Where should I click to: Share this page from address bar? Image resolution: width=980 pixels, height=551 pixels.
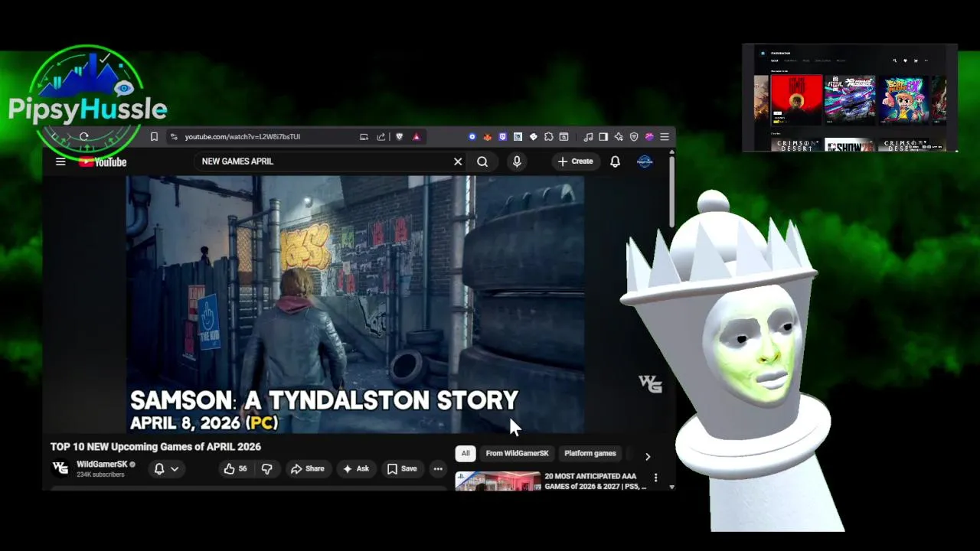tap(381, 137)
